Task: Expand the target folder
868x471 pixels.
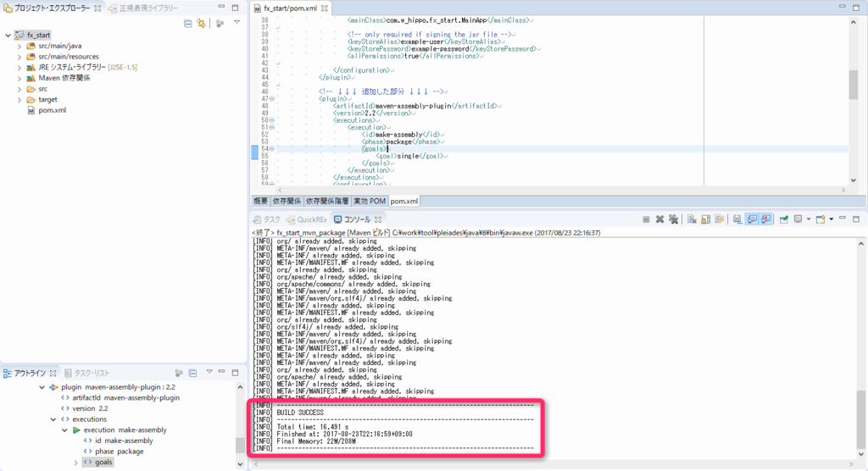Action: (x=19, y=100)
